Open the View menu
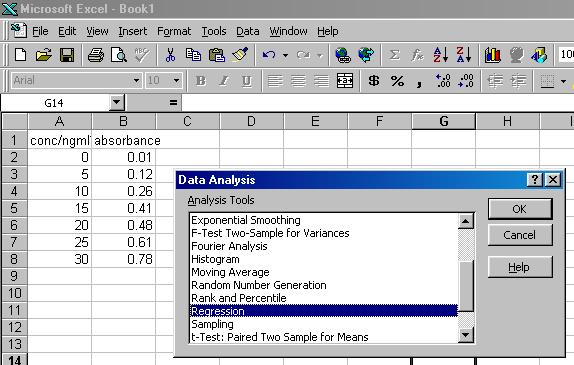This screenshot has height=365, width=574. [x=97, y=31]
